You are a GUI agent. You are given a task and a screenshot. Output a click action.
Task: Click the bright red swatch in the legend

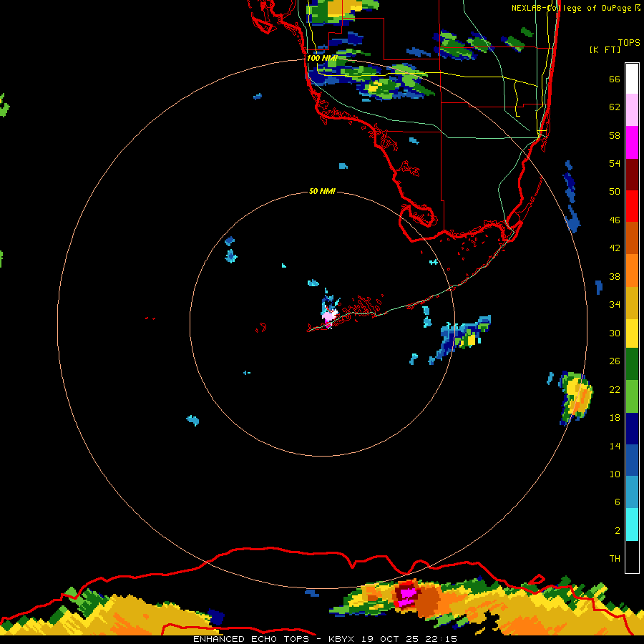[632, 206]
